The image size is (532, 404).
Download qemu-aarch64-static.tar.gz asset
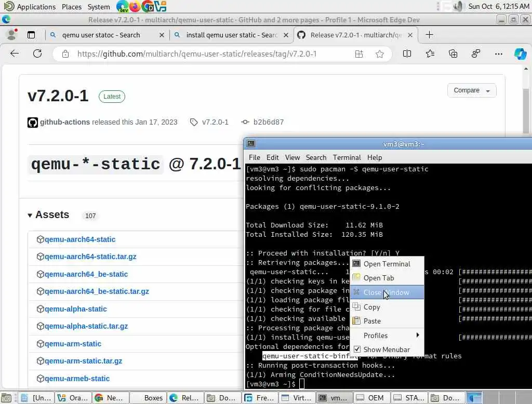pos(90,257)
